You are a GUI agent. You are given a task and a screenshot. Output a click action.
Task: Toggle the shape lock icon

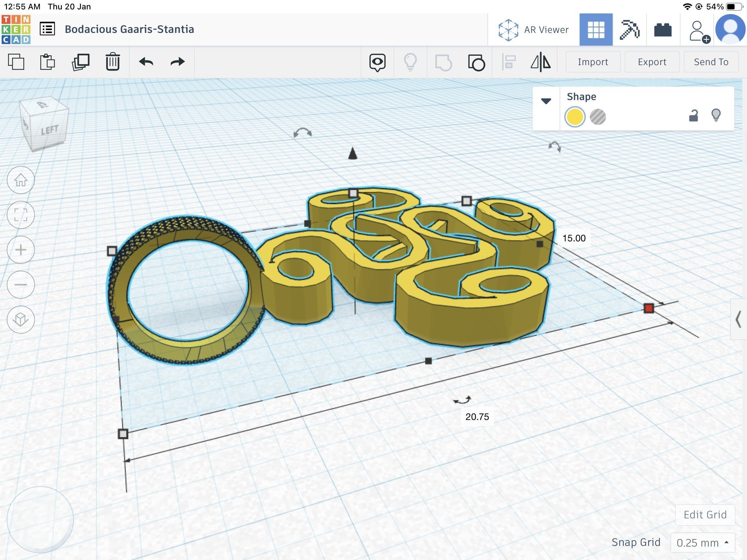coord(693,115)
